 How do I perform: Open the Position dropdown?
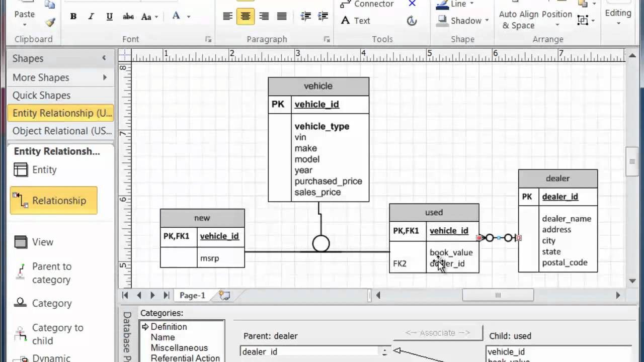[556, 20]
